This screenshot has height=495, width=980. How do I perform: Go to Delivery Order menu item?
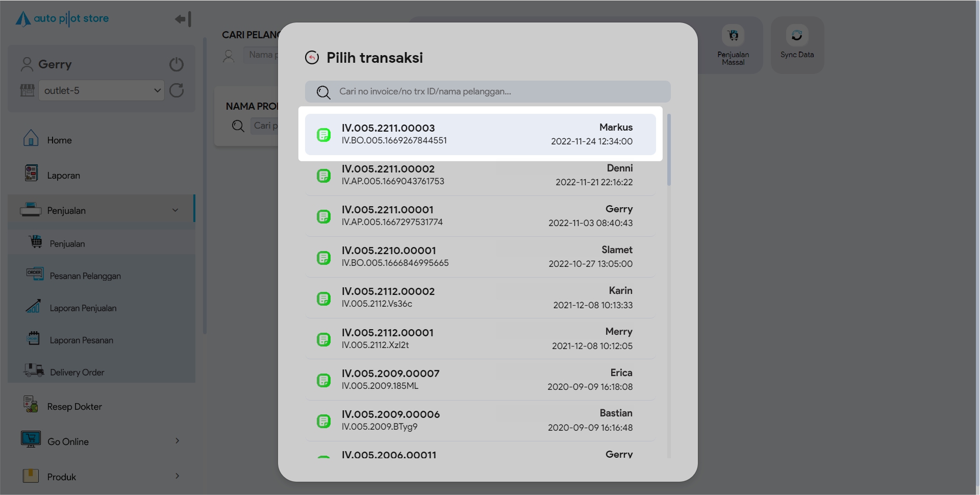point(77,373)
